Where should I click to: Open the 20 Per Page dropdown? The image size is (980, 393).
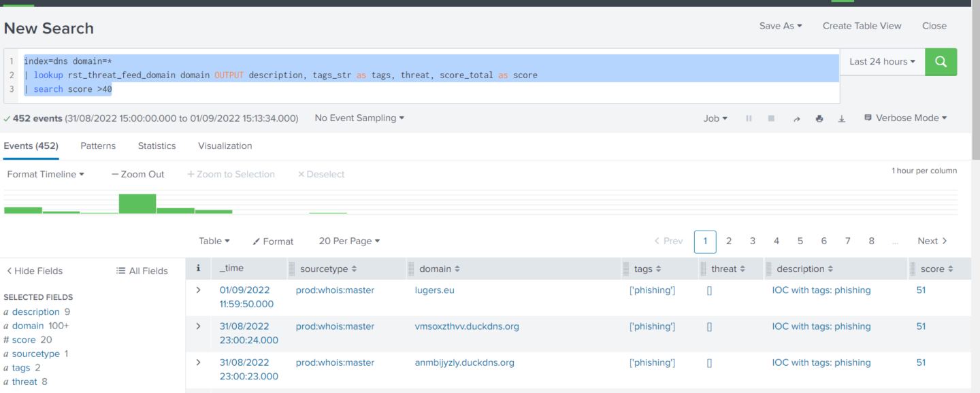pos(349,241)
